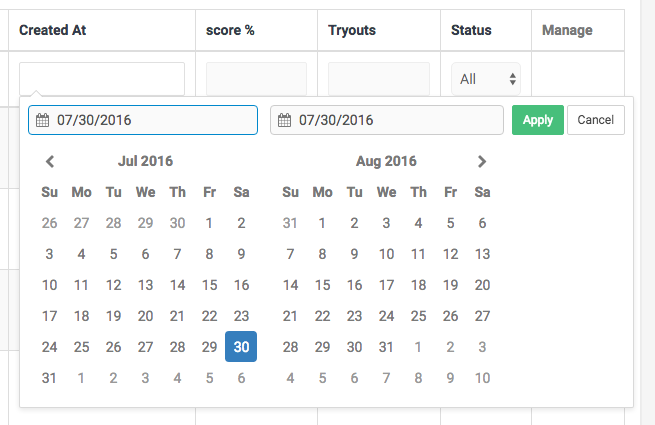Pick August 6 in the right calendar
The width and height of the screenshot is (655, 425).
pyautogui.click(x=482, y=223)
